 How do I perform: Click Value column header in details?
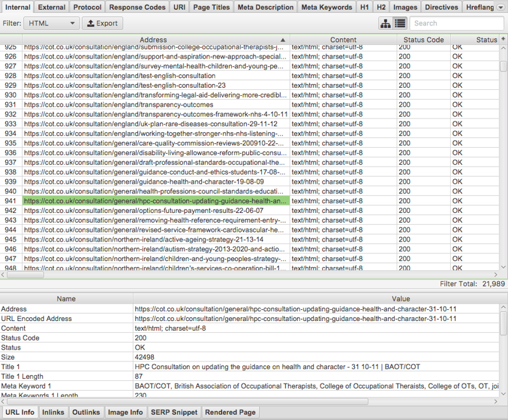tap(401, 299)
